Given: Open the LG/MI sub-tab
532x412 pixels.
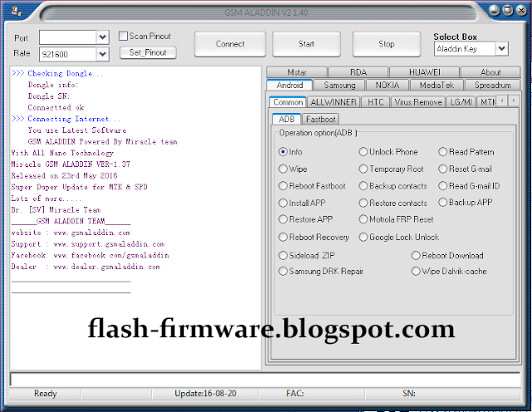Looking at the screenshot, I should [x=461, y=102].
